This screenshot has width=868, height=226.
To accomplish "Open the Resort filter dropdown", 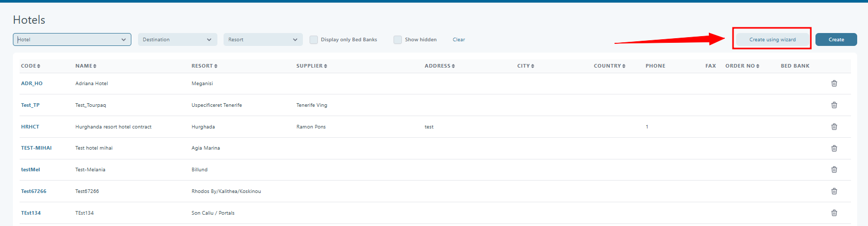I will 263,40.
